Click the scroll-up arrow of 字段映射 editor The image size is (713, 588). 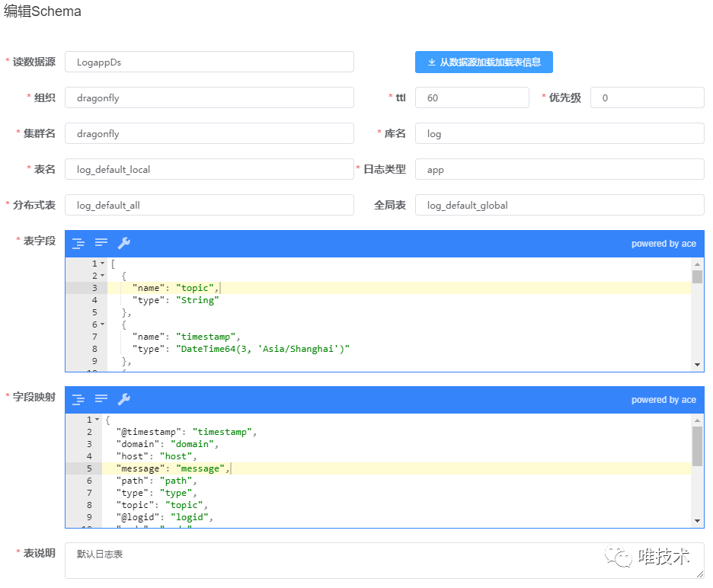pos(698,420)
